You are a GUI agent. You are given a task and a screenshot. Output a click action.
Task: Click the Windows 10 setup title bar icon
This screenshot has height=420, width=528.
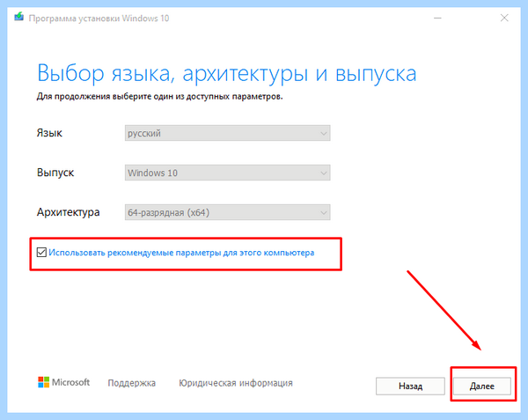[x=18, y=18]
